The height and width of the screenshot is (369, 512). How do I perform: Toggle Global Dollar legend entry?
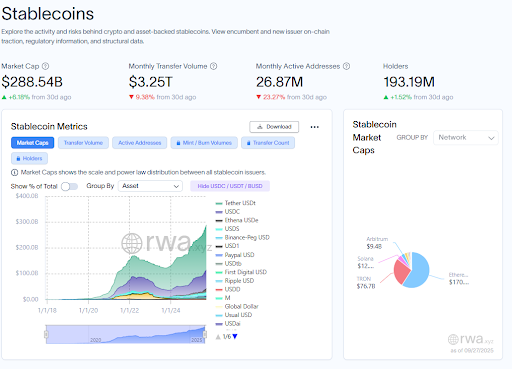point(237,306)
